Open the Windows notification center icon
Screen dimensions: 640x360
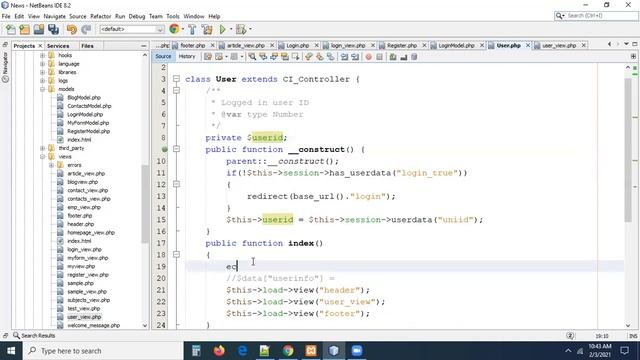[624, 351]
